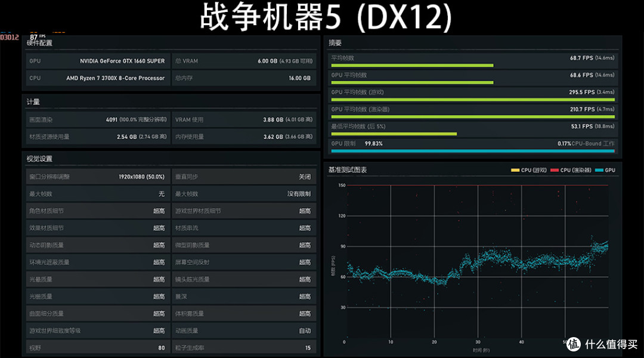Click the 硬件配置 section header
Image resolution: width=644 pixels, height=358 pixels.
coord(39,43)
